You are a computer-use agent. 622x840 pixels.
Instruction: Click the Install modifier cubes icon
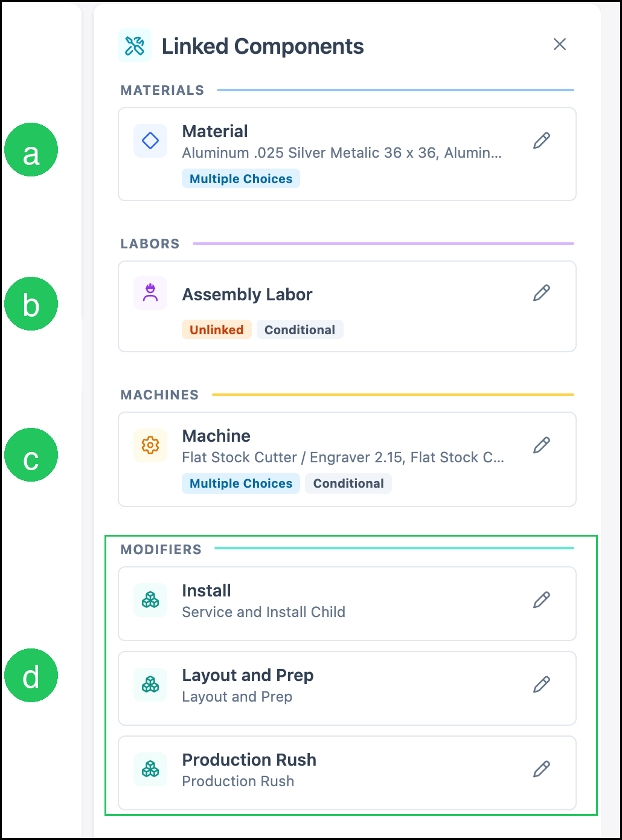[x=150, y=600]
